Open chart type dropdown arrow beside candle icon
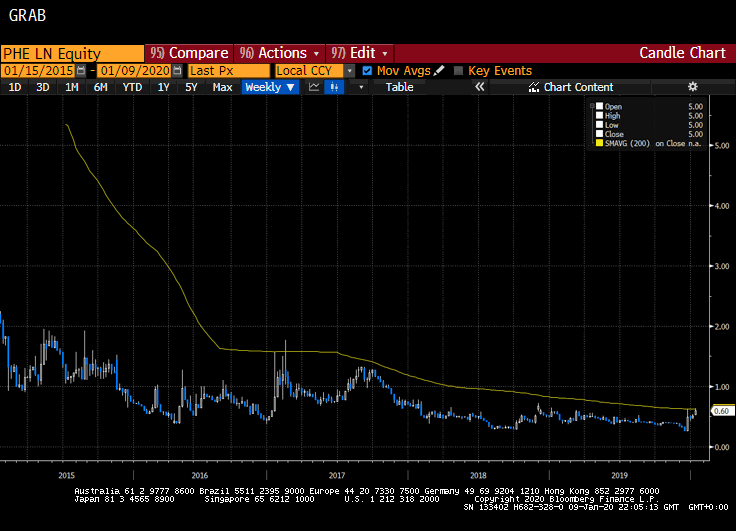 click(360, 87)
